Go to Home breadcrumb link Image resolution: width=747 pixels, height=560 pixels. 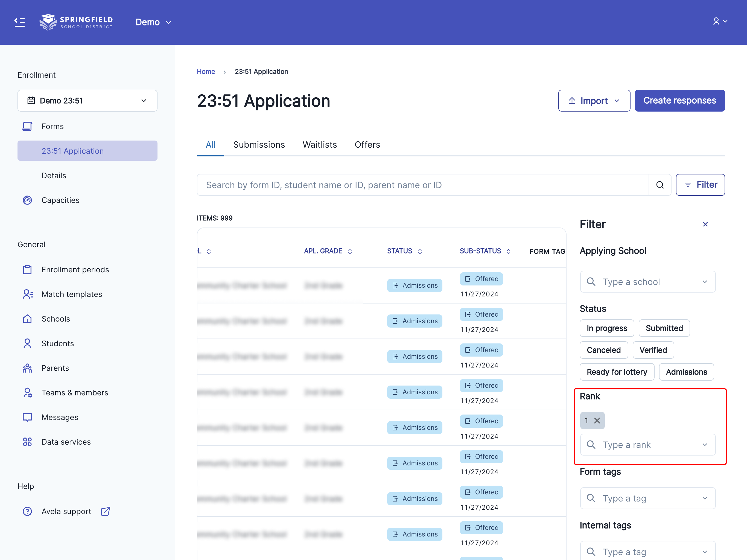tap(206, 72)
